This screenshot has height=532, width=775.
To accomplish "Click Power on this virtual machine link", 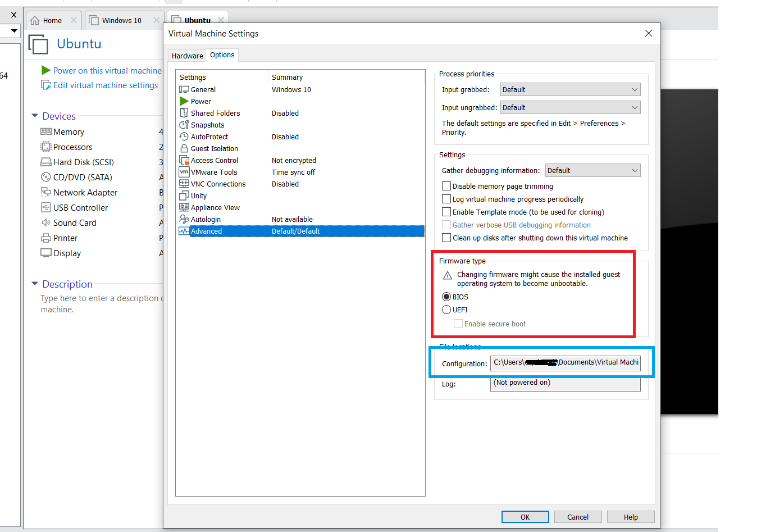I will [107, 70].
